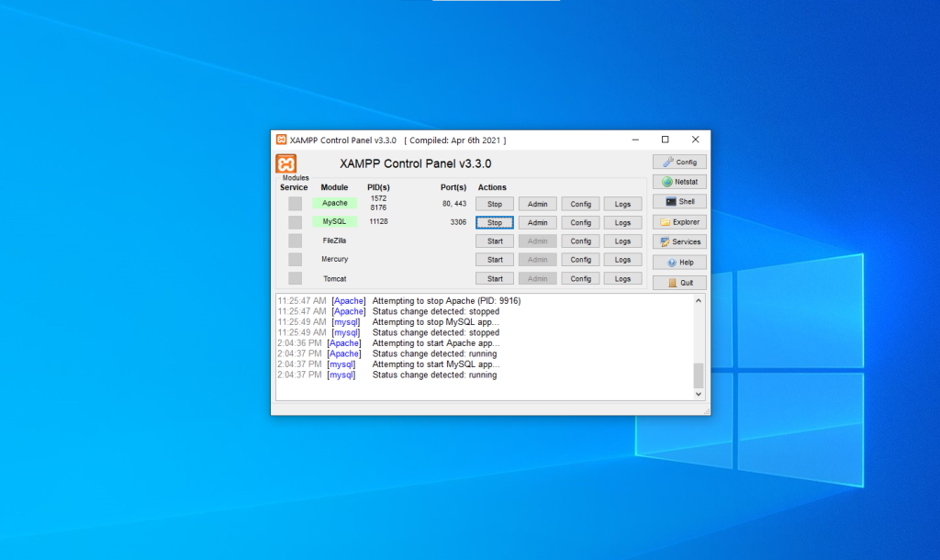
Task: Start the Tomcat module
Action: pos(495,279)
